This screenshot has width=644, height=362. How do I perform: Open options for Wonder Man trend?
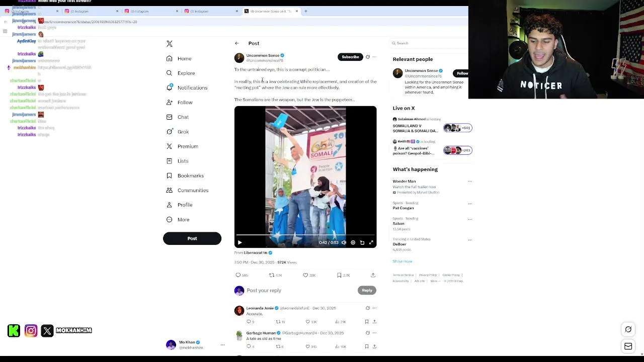pos(470,182)
